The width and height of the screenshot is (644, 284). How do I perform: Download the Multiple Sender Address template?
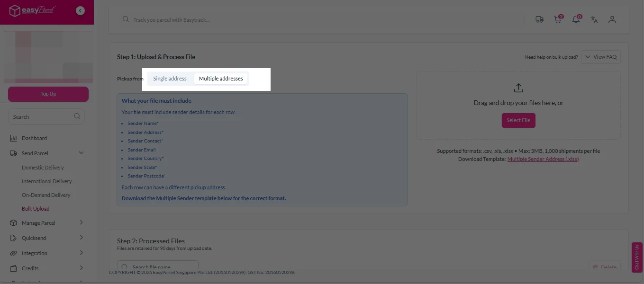pos(543,159)
